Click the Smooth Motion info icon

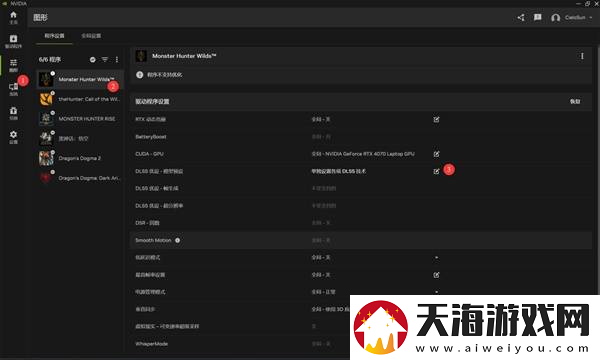[x=178, y=240]
